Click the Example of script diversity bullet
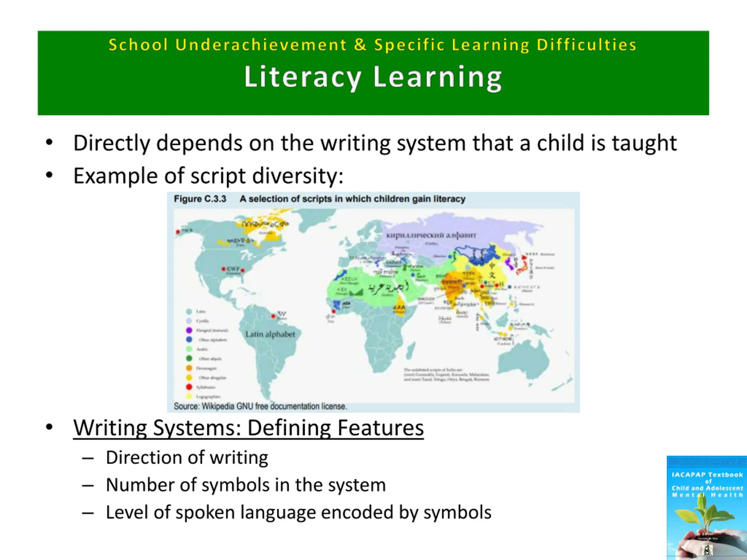 [x=209, y=176]
